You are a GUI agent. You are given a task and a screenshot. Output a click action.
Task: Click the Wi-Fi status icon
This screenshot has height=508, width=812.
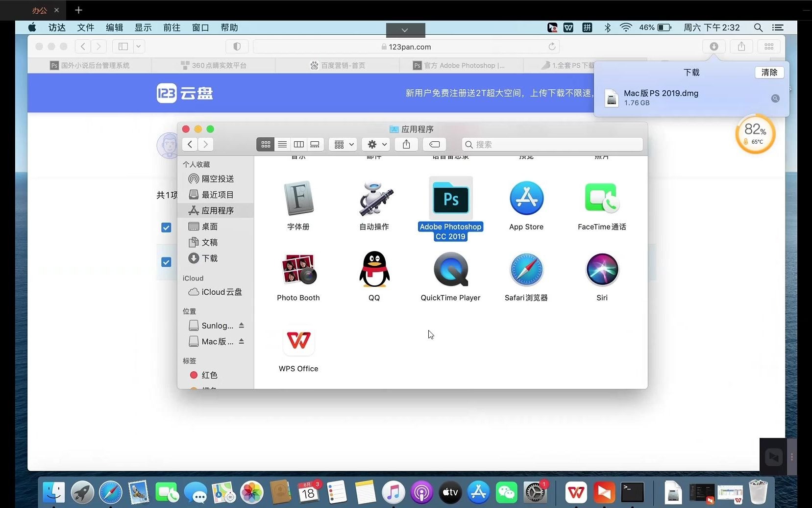[626, 27]
